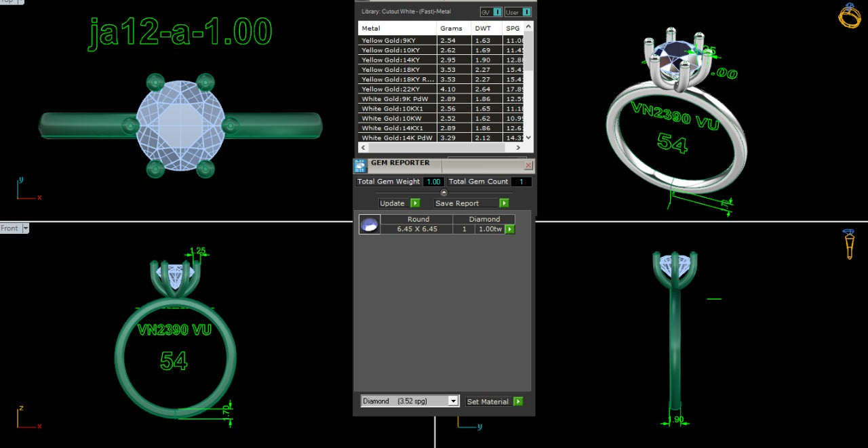Select the White Gold:14K PdW row
Screen dimensions: 868x448
pyautogui.click(x=441, y=138)
